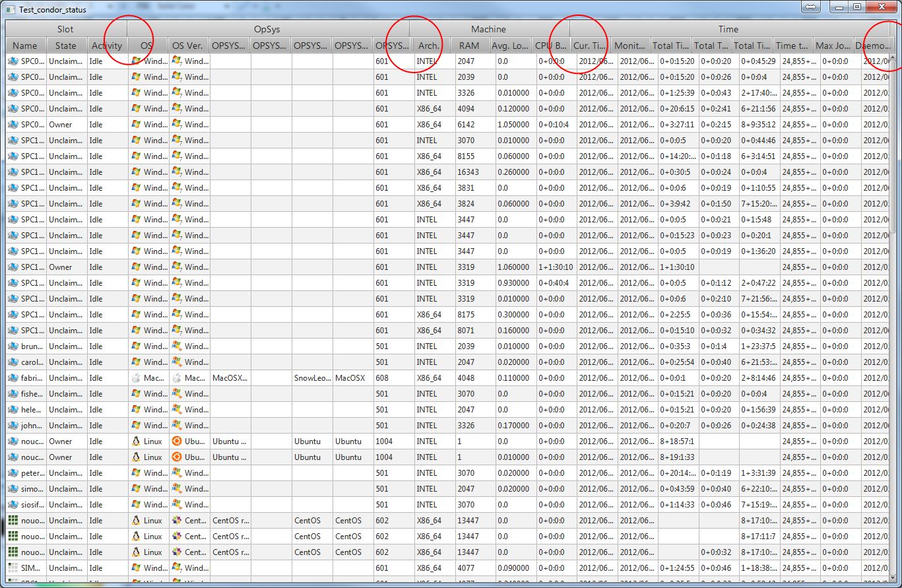This screenshot has width=902, height=588.
Task: Select the 16343 RAM cell
Action: 468,172
